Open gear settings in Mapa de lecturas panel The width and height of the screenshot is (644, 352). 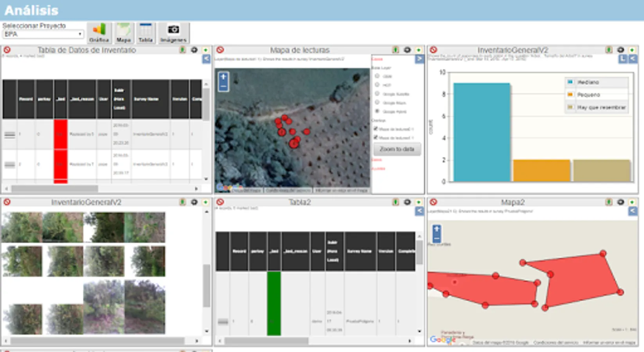[x=407, y=50]
